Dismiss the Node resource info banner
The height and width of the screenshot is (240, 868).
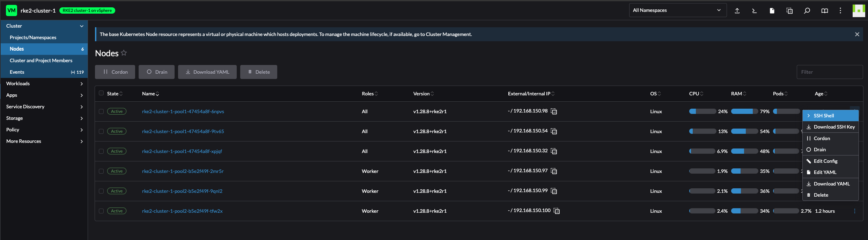click(x=857, y=34)
